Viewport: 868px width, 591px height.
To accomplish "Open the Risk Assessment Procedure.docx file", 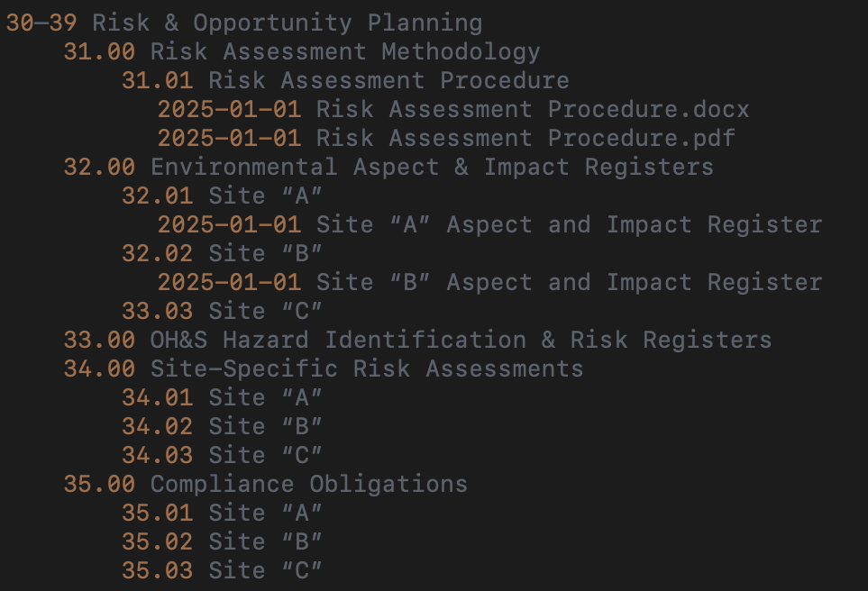I will 453,109.
